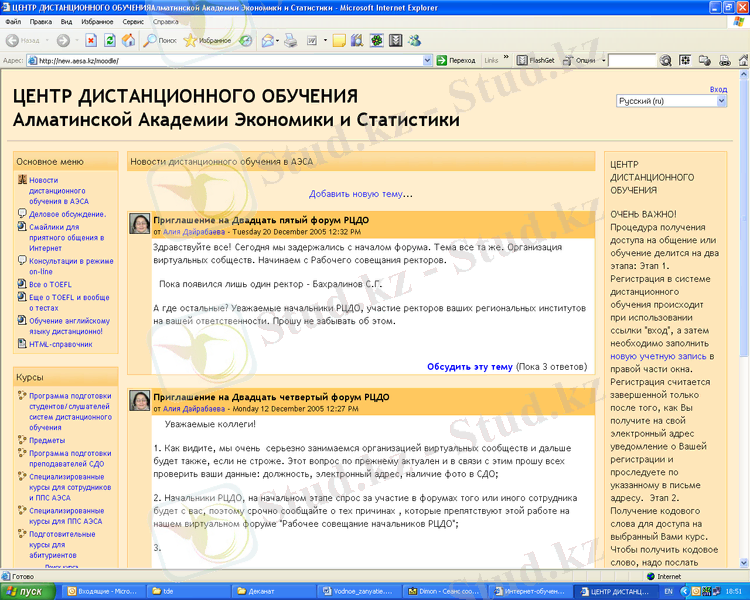Open Обучение английскому языку дистанционно link
This screenshot has height=600, width=750.
[x=69, y=326]
